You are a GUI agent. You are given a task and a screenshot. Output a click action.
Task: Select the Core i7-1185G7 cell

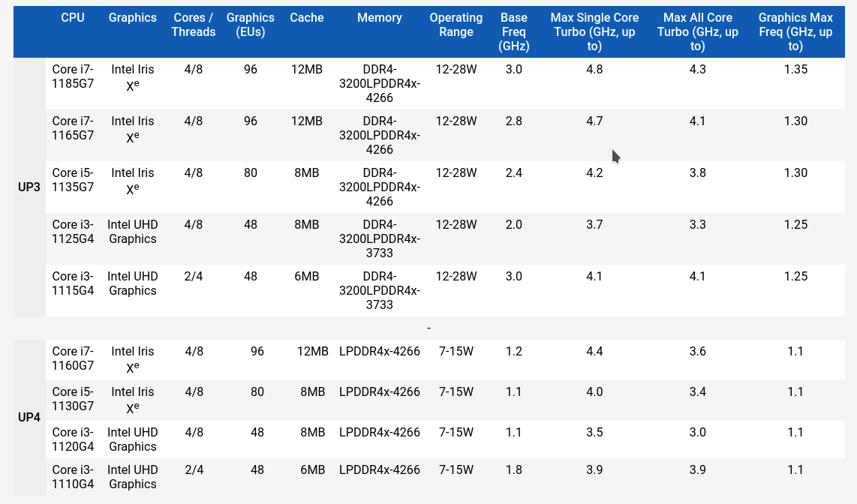(x=73, y=76)
